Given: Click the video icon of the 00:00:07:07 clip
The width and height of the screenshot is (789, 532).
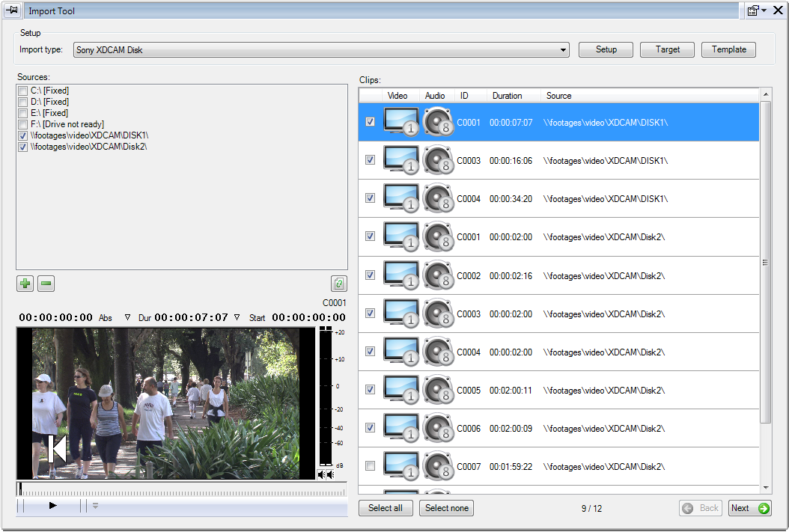Looking at the screenshot, I should click(401, 122).
